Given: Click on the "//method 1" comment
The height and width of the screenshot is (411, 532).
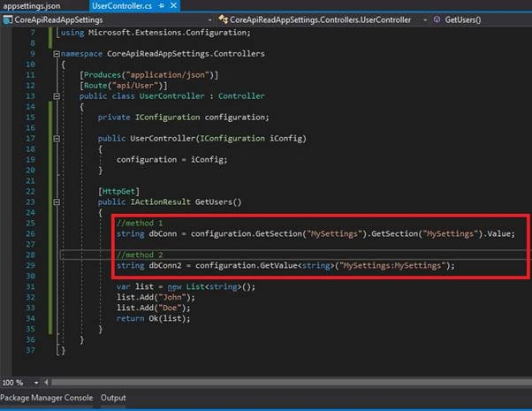Looking at the screenshot, I should pyautogui.click(x=140, y=223).
